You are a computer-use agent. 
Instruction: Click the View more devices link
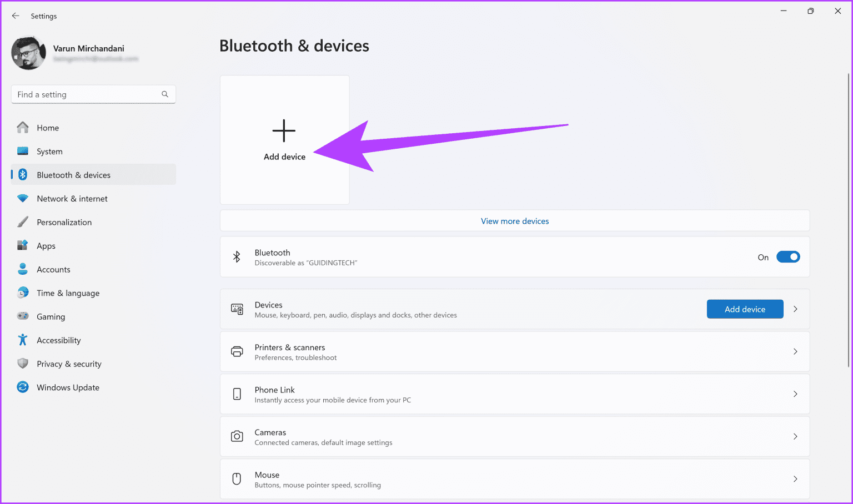514,220
